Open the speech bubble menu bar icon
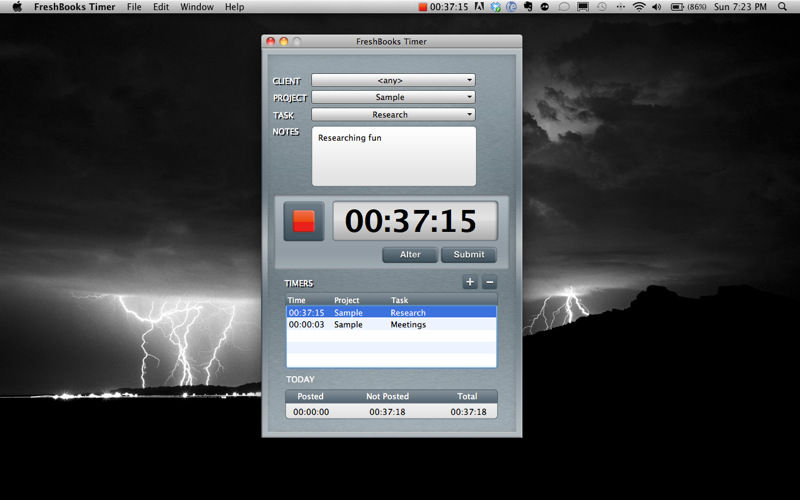Image resolution: width=800 pixels, height=500 pixels. (564, 7)
